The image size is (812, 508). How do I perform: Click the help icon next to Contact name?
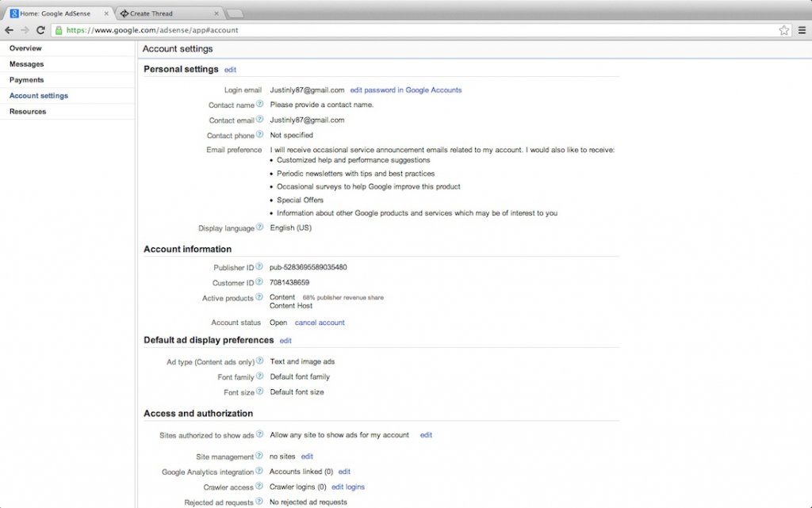(260, 104)
